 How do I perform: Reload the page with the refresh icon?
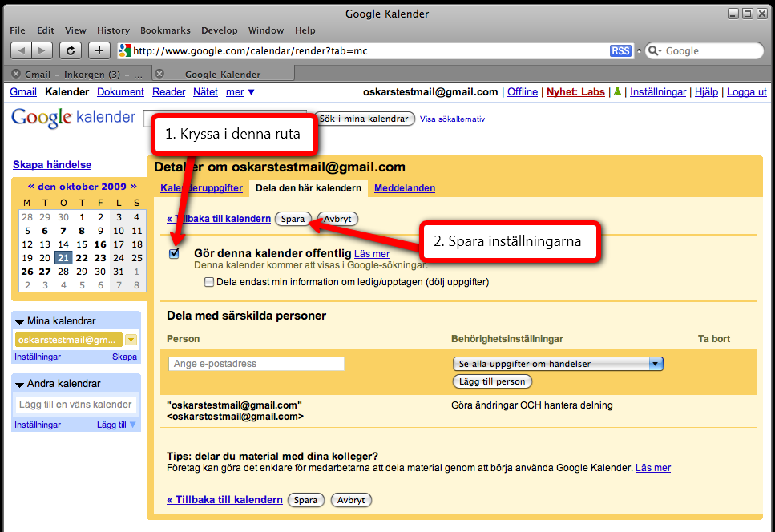pos(71,50)
